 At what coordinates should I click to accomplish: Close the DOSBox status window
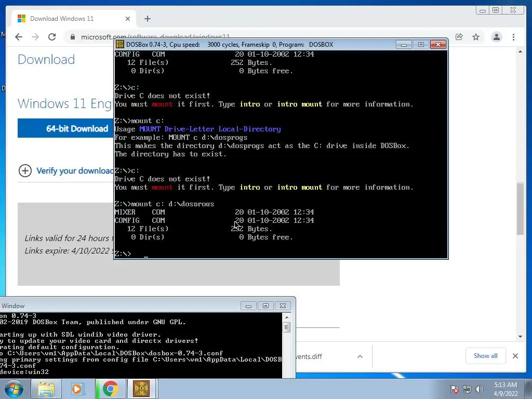283,306
